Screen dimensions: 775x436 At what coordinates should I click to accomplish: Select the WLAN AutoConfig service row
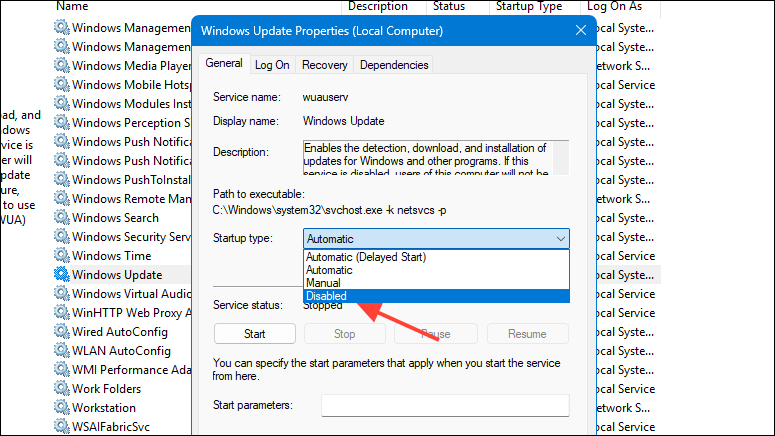point(122,350)
